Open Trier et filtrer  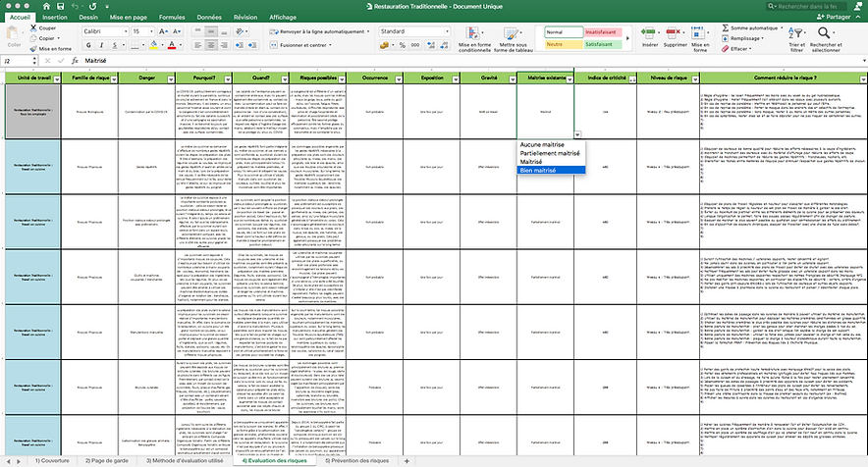coord(796,38)
